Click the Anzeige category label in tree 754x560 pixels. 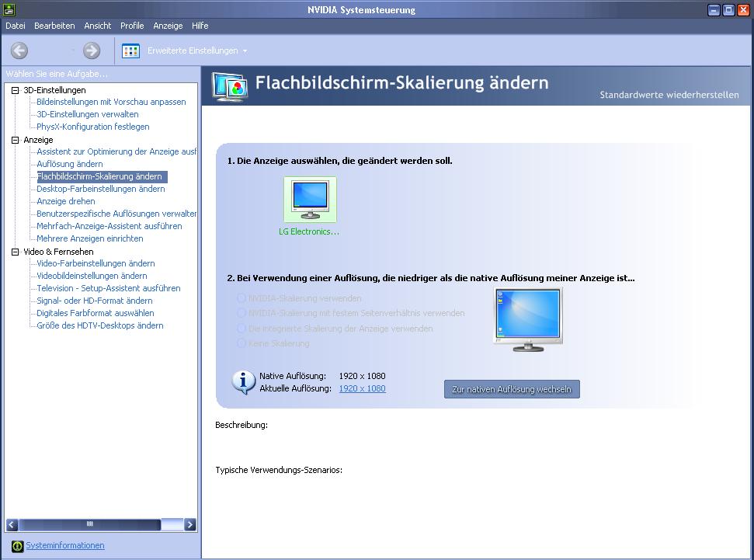39,140
